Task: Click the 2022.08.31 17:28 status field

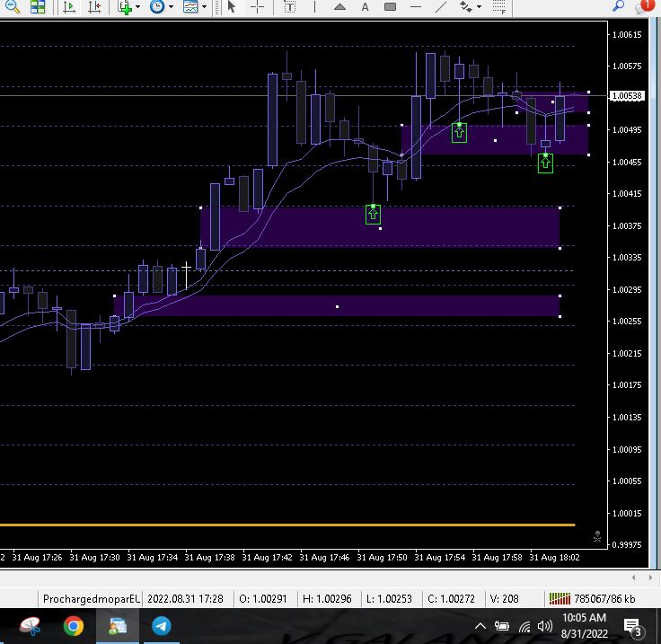Action: [185, 598]
